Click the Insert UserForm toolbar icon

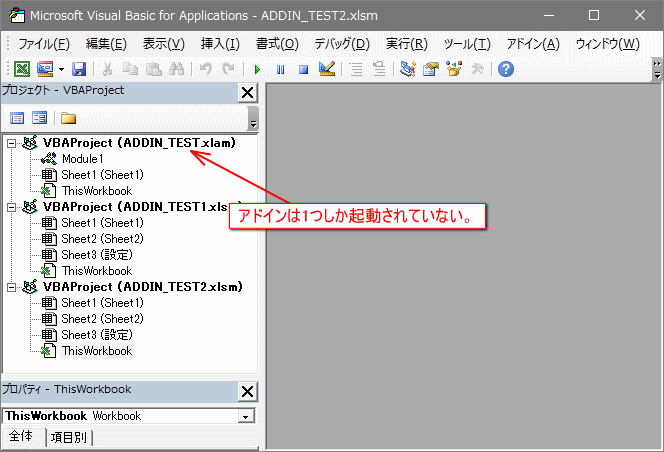(45, 69)
